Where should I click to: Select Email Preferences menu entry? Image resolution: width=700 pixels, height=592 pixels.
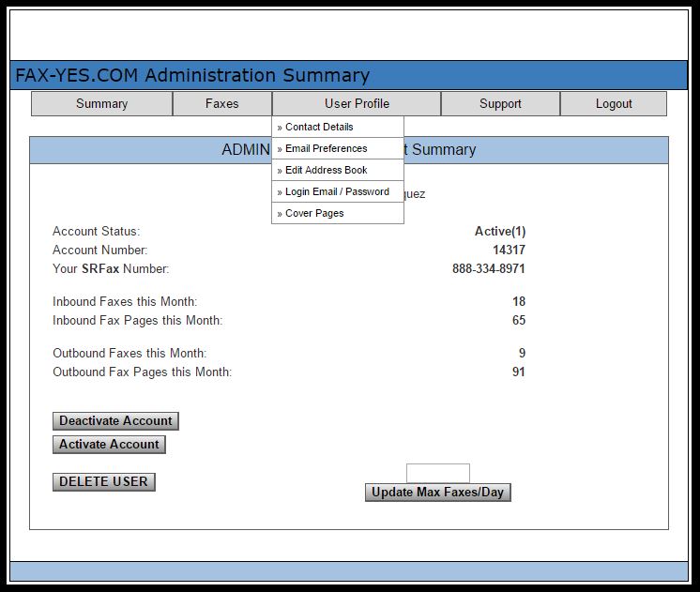point(338,148)
